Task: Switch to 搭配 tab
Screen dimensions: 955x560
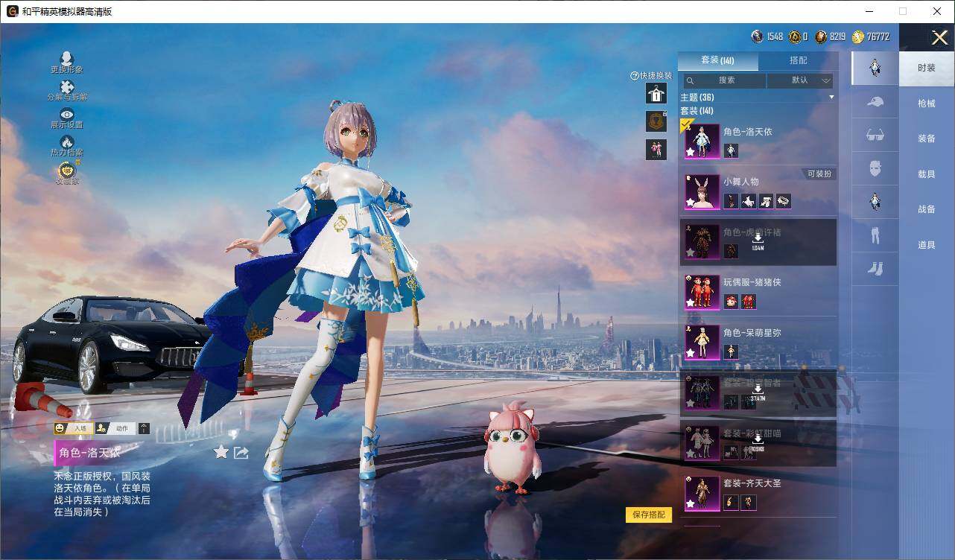Action: coord(798,60)
